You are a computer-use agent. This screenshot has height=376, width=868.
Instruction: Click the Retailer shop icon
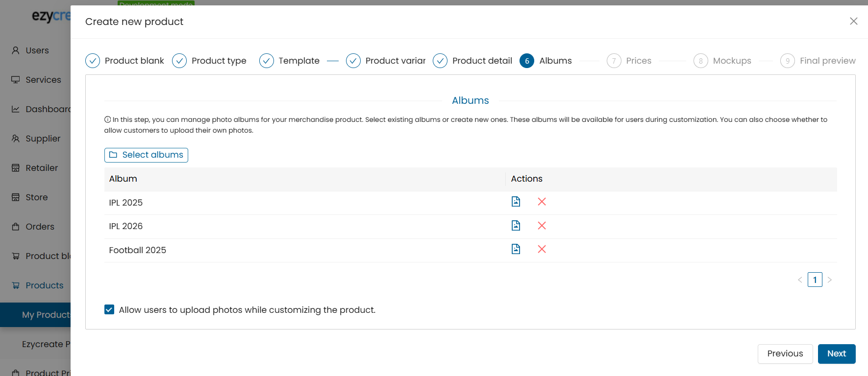click(16, 168)
